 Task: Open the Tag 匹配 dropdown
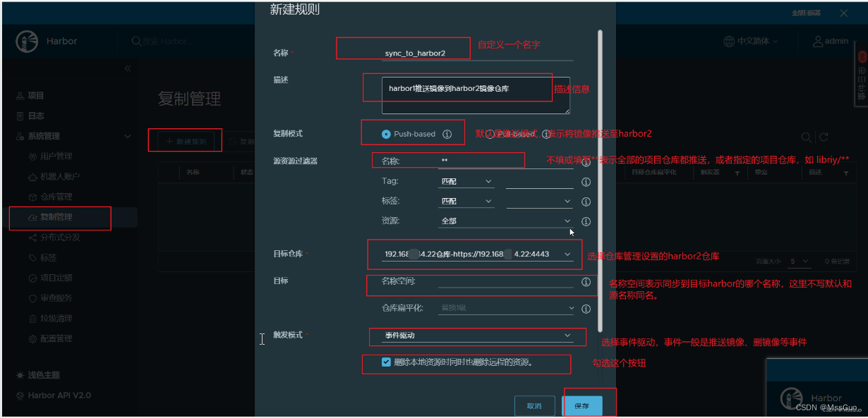[x=466, y=182]
